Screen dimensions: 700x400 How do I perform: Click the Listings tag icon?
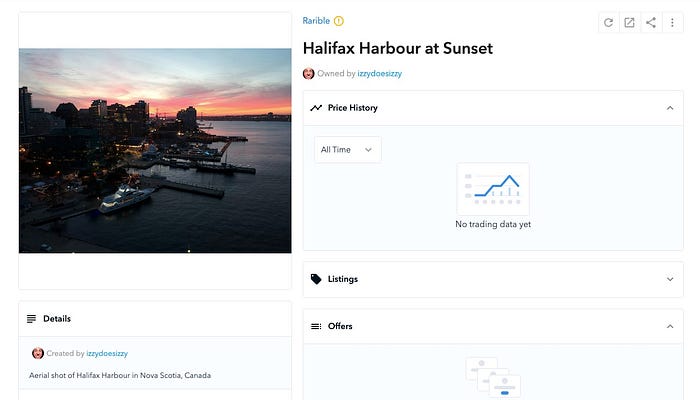tap(316, 279)
